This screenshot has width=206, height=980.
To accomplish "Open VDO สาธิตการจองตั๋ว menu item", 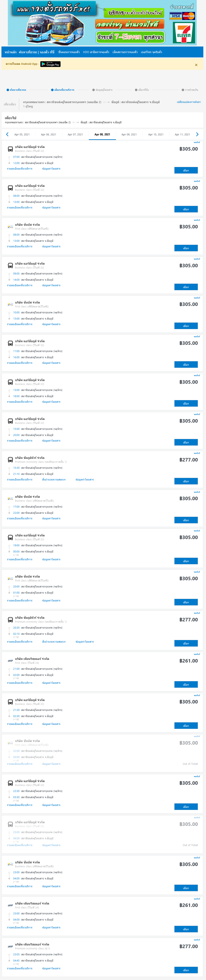I will pos(96,52).
